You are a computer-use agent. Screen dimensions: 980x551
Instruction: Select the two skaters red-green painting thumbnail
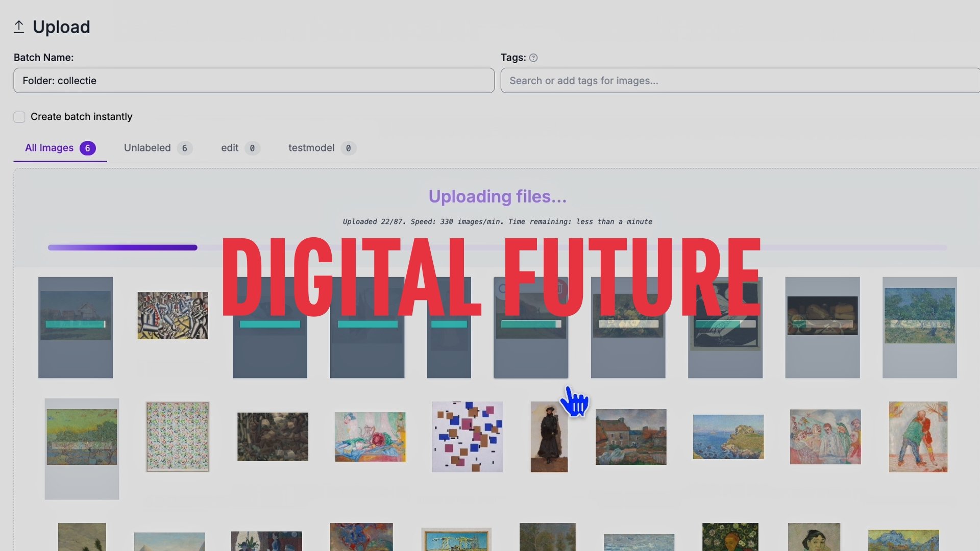click(x=918, y=437)
